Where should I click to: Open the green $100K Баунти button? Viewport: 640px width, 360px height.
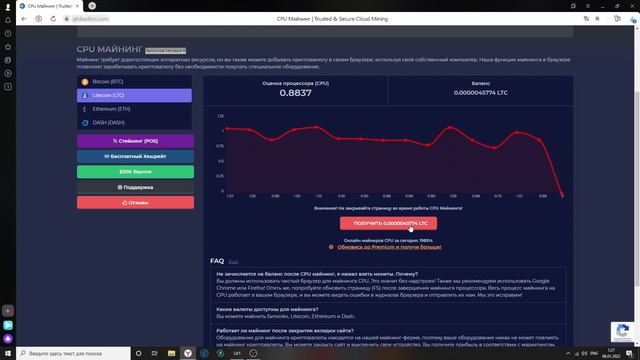[136, 172]
